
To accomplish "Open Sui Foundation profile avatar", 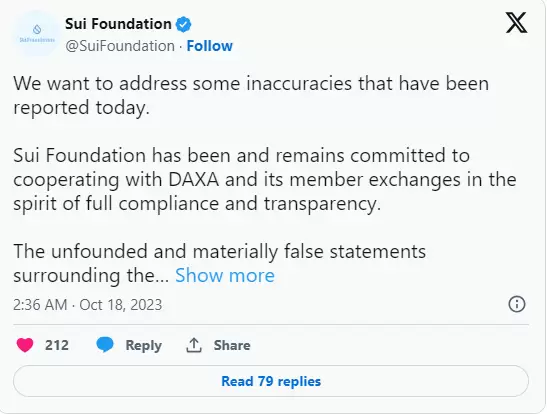I will click(x=37, y=34).
